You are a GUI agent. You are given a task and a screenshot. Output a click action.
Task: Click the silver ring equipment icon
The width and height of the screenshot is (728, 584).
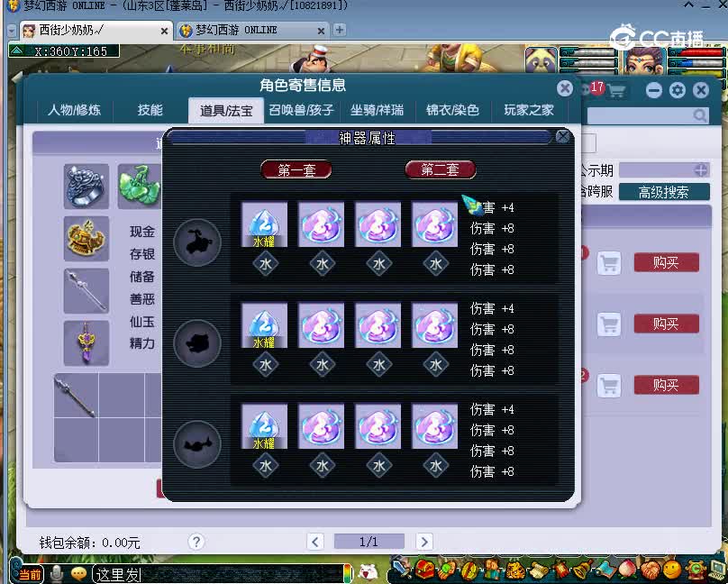[86, 187]
